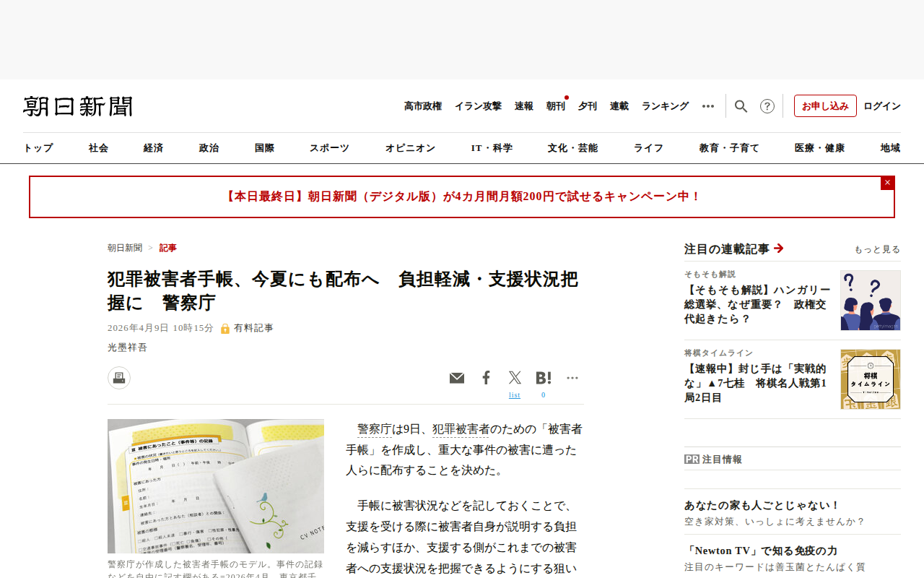Screen dimensions: 924x578
Task: Share article on Facebook
Action: point(487,378)
